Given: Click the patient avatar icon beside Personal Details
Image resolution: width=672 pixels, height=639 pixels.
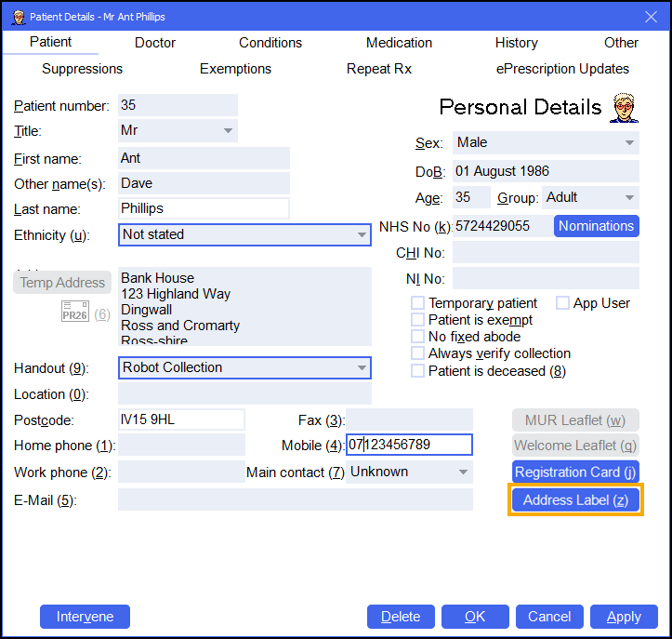Looking at the screenshot, I should coord(625,107).
